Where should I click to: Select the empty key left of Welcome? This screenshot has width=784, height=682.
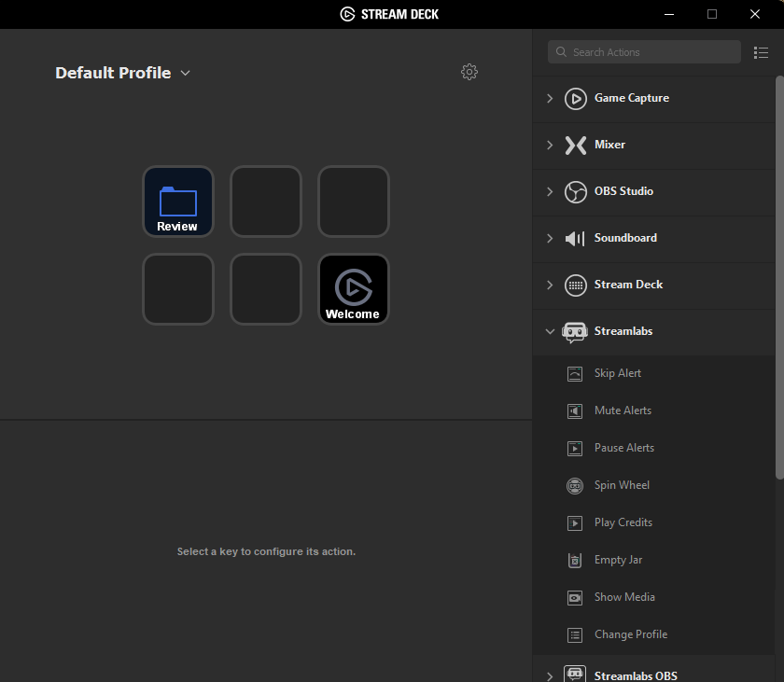[x=266, y=289]
